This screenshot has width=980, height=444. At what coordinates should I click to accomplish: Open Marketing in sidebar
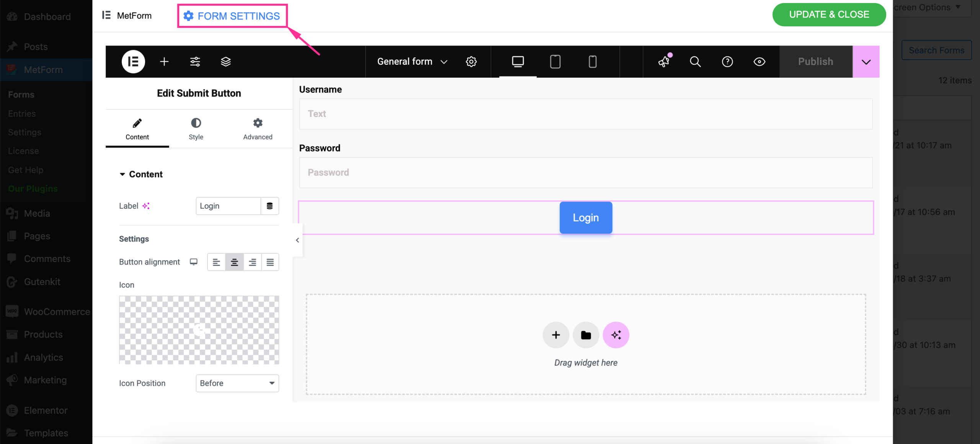(x=46, y=380)
